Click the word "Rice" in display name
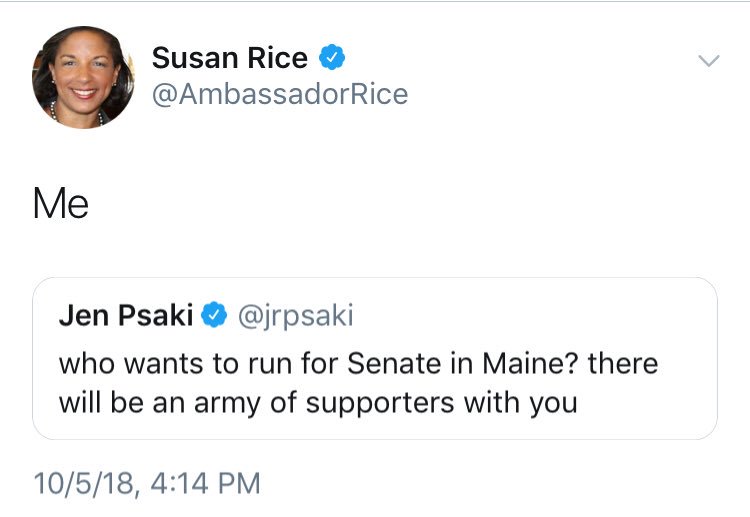750x517 pixels. [277, 58]
